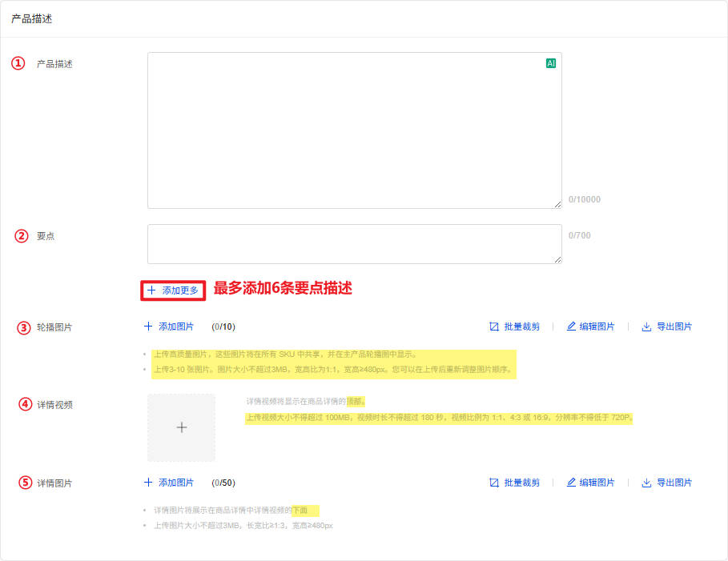Image resolution: width=728 pixels, height=561 pixels.
Task: Click inside the 产品描述 text area
Action: (x=355, y=130)
